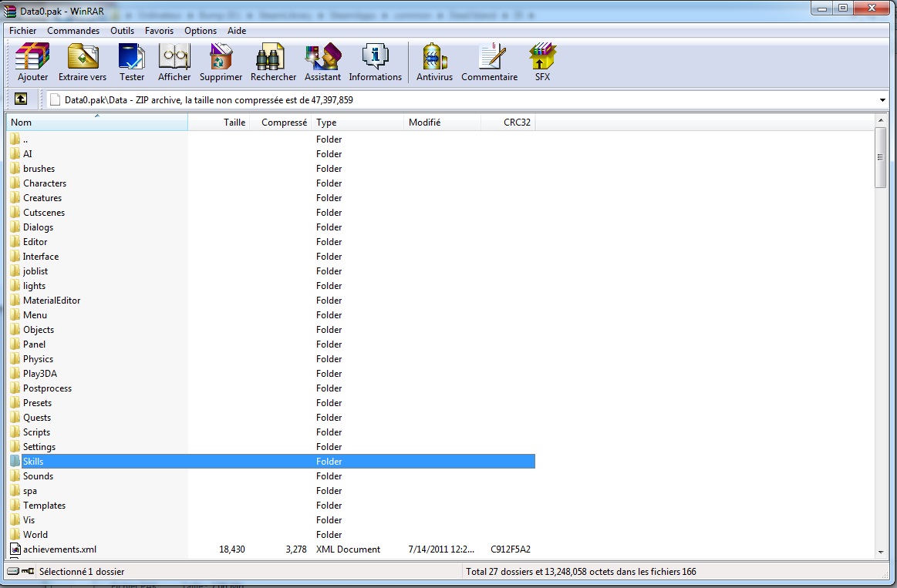Click the 18,430 size value of achievements.xml
Viewport: 897px width, 588px height.
231,549
